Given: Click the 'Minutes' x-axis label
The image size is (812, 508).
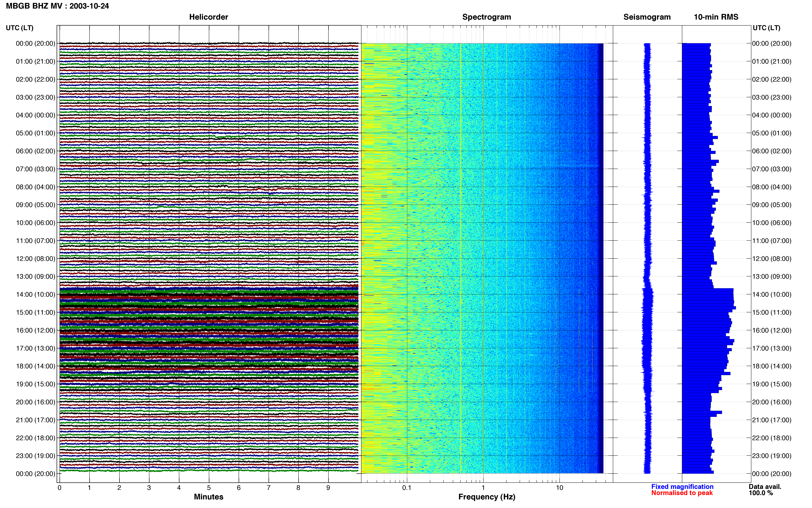Looking at the screenshot, I should tap(209, 497).
